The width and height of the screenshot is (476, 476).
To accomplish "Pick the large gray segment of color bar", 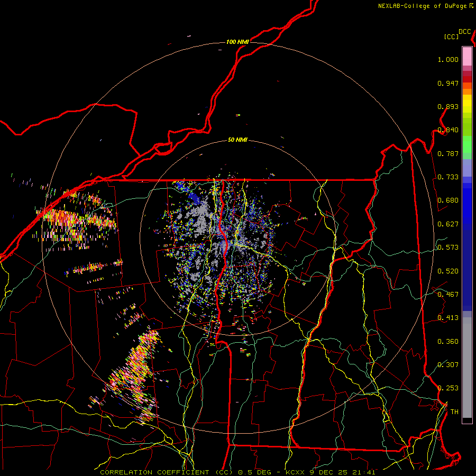I will point(467,368).
